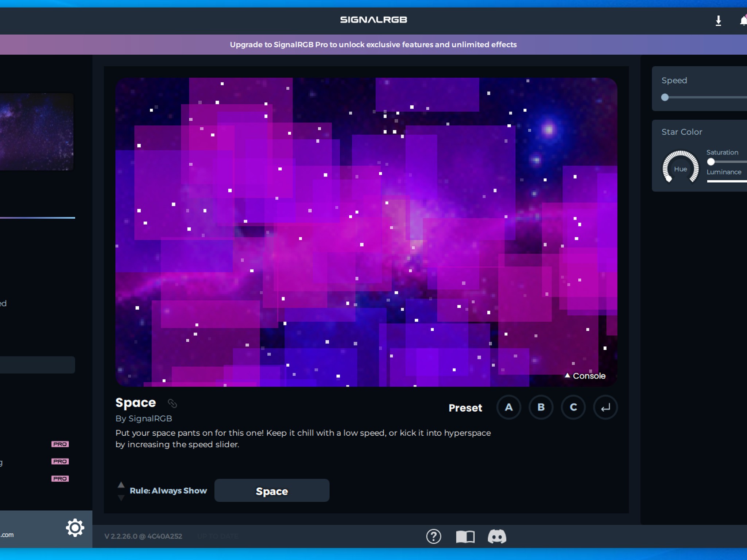This screenshot has height=560, width=747.
Task: Click the Luminance slider track
Action: click(x=727, y=181)
